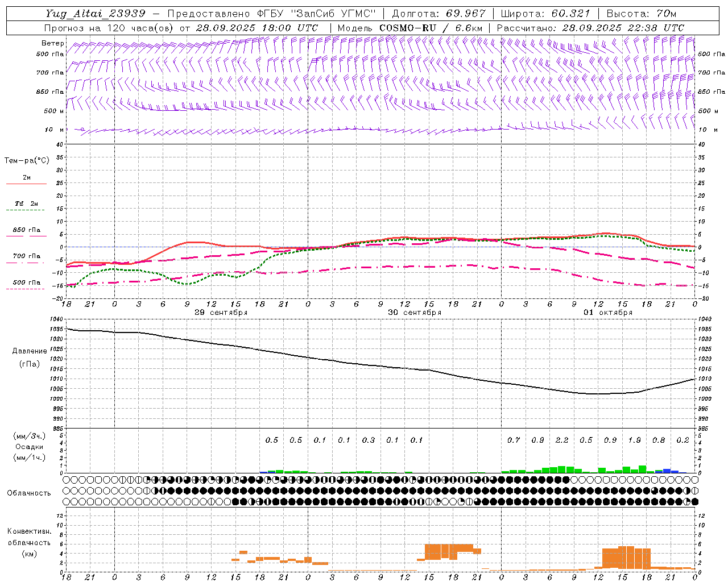Click the 1.9 precipitation value
Image resolution: width=728 pixels, height=582 pixels.
click(635, 440)
